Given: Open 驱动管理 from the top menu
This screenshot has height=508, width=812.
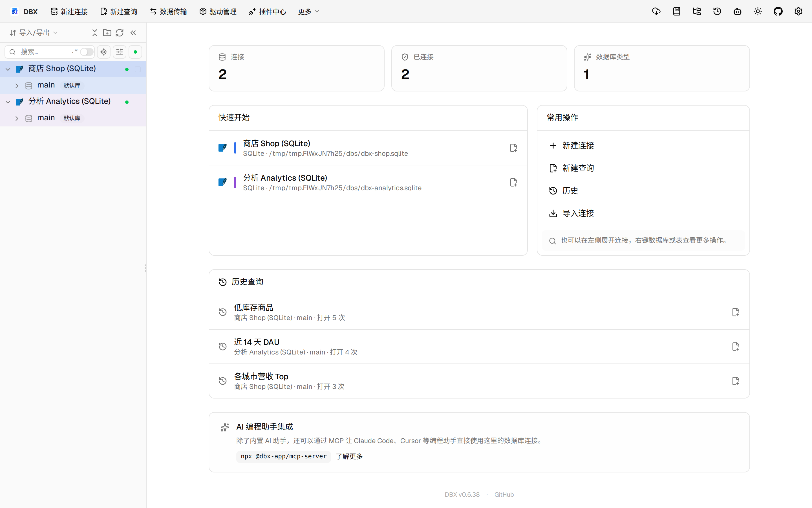Looking at the screenshot, I should coord(218,11).
